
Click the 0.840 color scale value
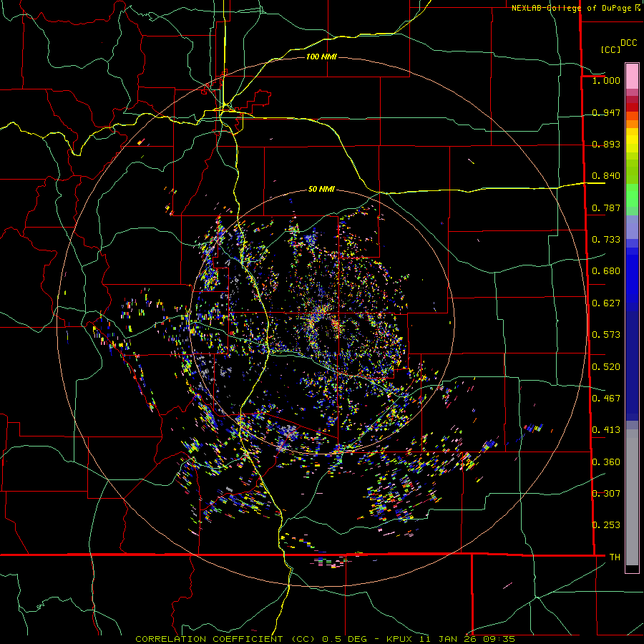(606, 176)
